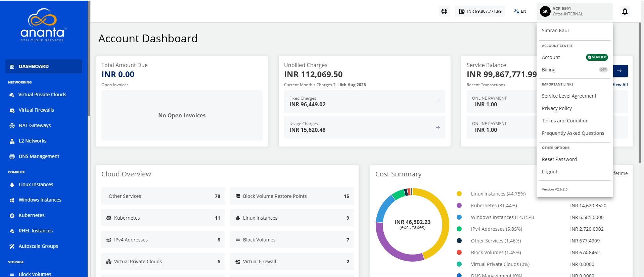Open the EN language selector
This screenshot has width=644, height=277.
(x=520, y=11)
